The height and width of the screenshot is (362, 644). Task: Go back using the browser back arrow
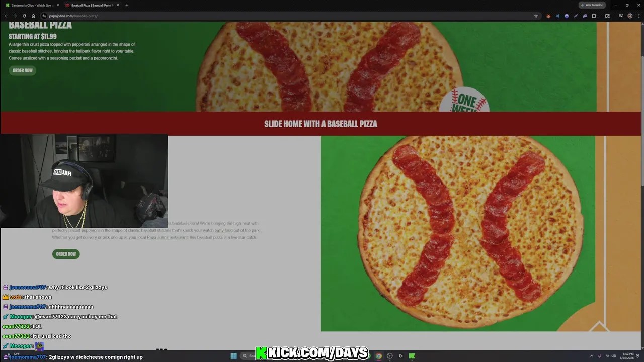coord(6,16)
